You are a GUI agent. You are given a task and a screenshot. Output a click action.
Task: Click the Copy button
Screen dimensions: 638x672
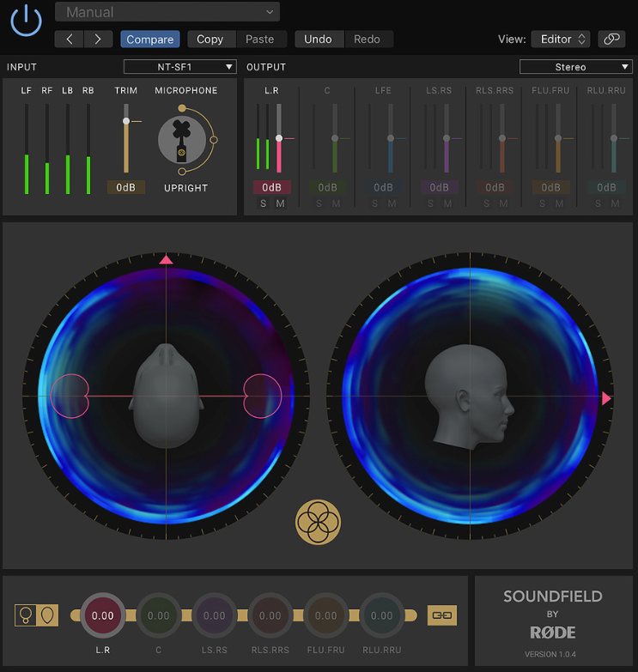[x=210, y=39]
